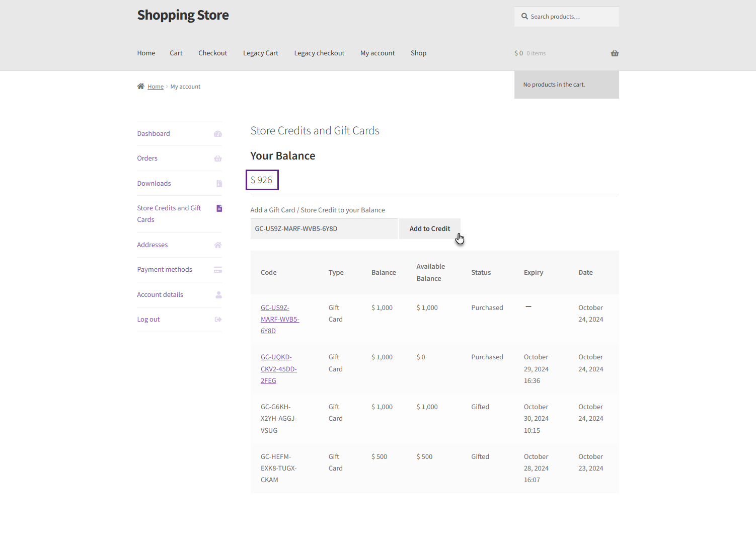This screenshot has width=756, height=542.
Task: Click code GC-G6KH-X2YH-AGGJ-VSUG text
Action: pos(279,419)
